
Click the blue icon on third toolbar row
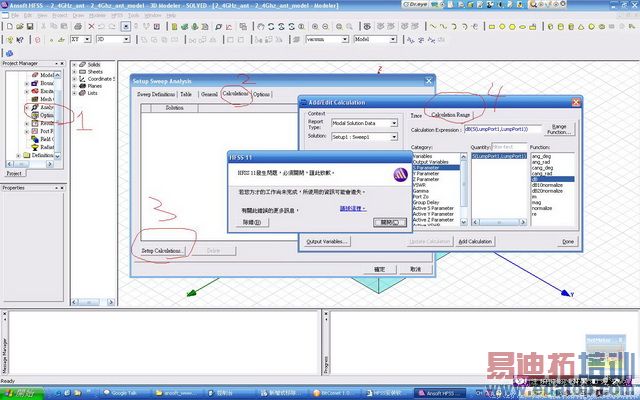click(9, 53)
